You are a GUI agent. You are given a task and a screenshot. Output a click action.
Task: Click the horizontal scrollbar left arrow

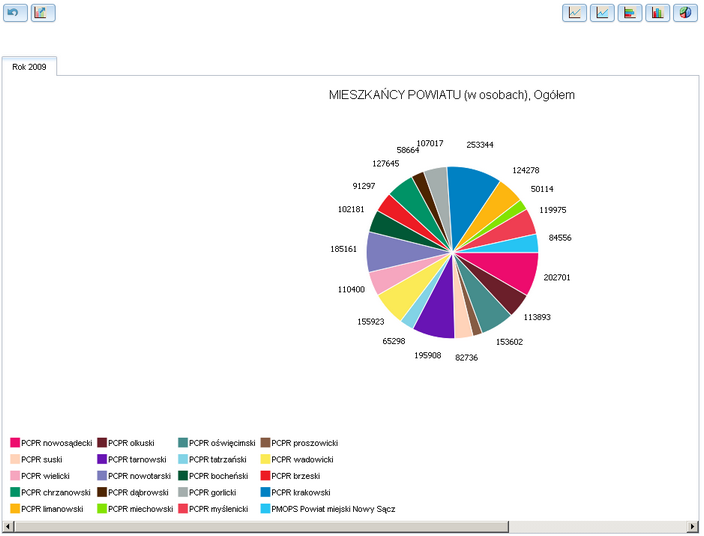[x=9, y=526]
